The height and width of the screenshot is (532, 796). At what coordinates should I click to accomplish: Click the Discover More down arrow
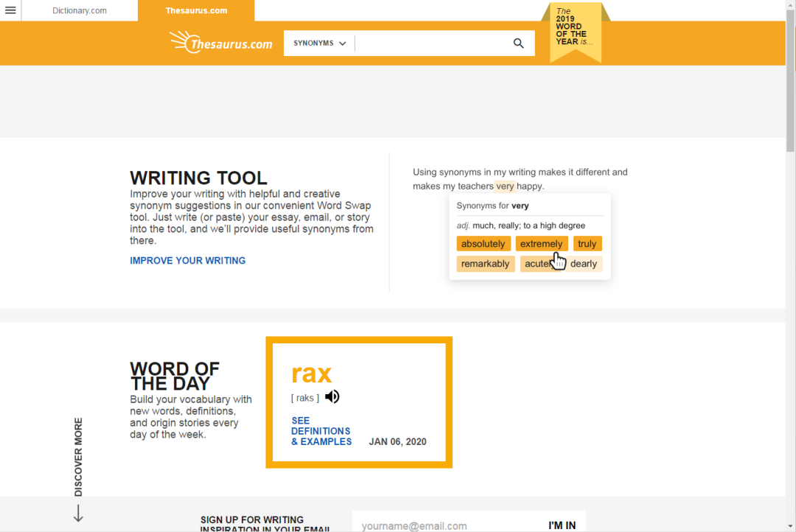click(78, 513)
